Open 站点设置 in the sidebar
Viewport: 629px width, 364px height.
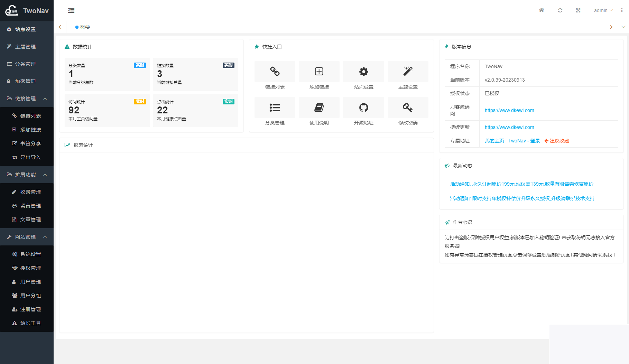(25, 29)
